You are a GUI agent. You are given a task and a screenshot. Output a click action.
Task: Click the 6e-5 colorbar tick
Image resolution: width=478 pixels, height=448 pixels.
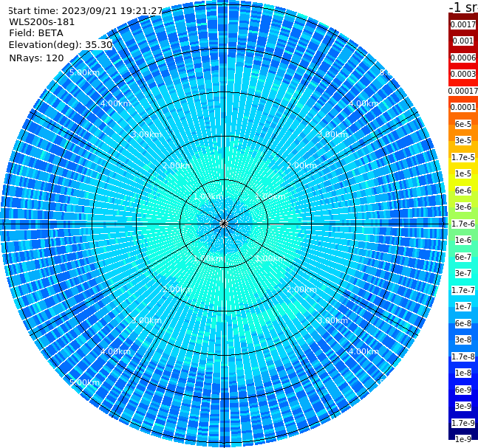tap(463, 124)
